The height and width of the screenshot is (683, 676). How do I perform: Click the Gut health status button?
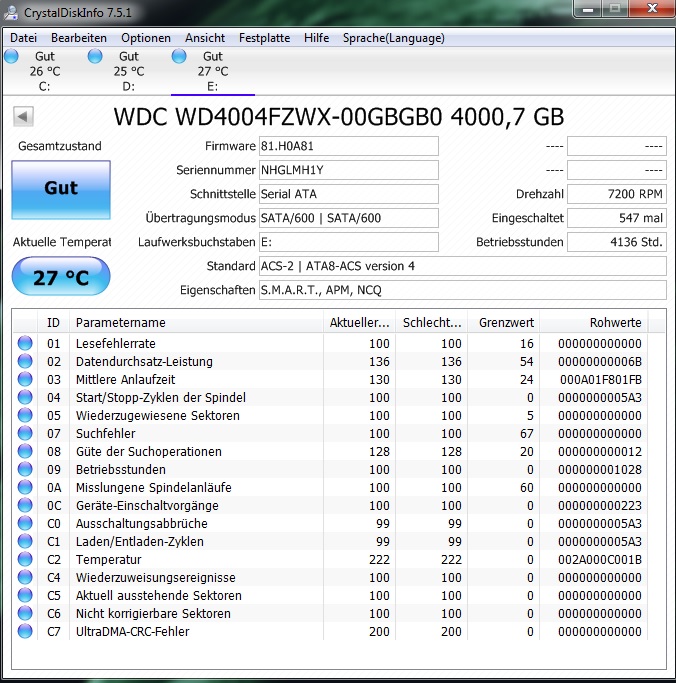(61, 189)
